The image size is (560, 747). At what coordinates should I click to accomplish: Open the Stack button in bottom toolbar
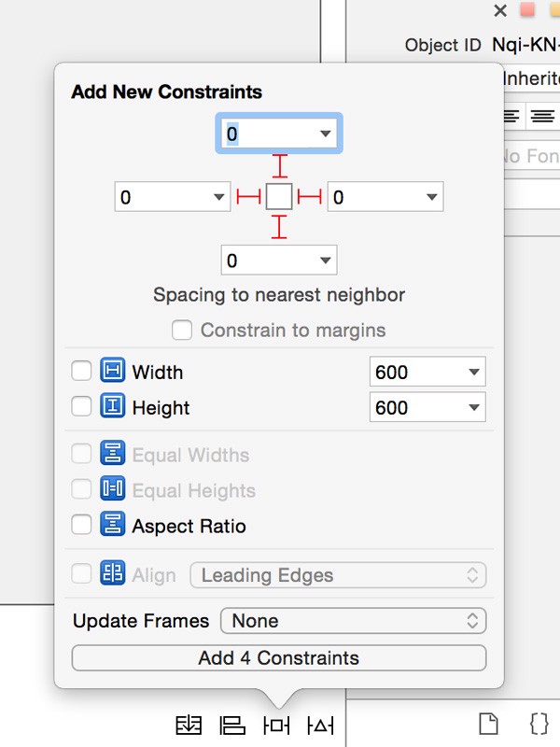point(189,726)
